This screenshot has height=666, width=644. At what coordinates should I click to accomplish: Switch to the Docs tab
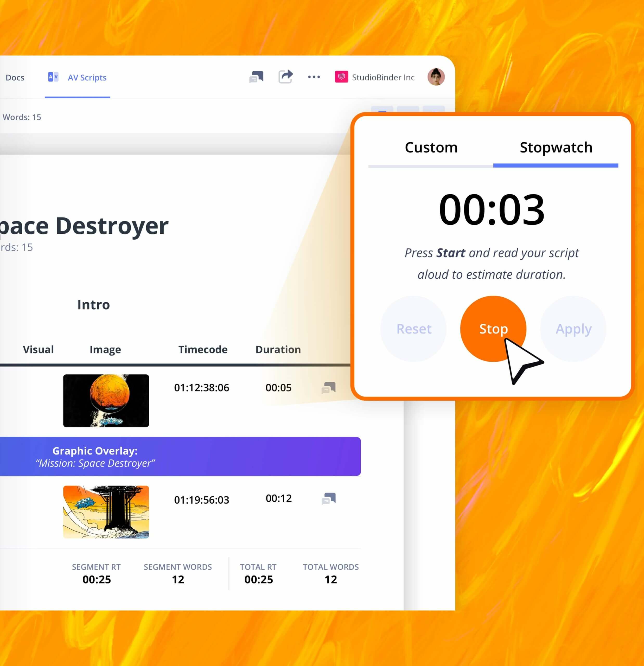pyautogui.click(x=15, y=78)
